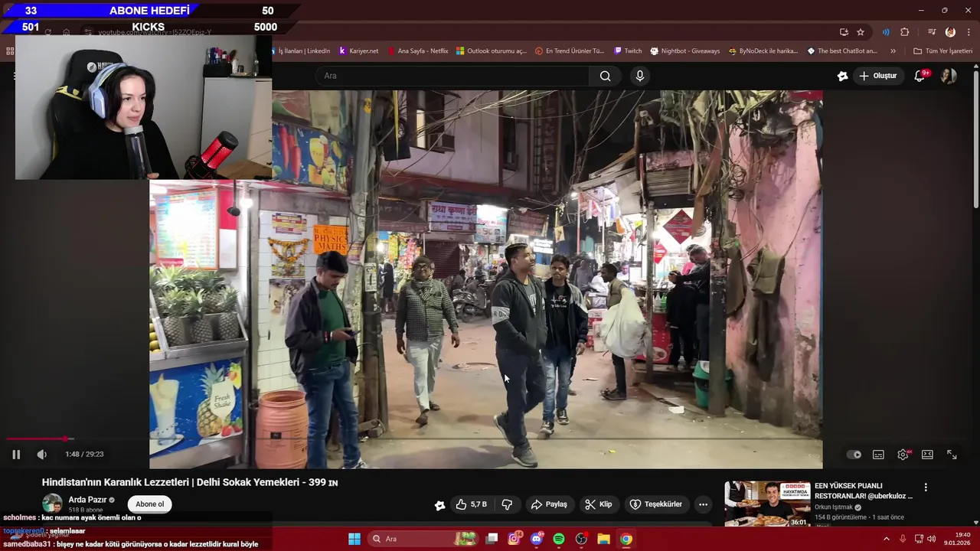Open the Arda Pazır channel name
Image resolution: width=980 pixels, height=551 pixels.
click(x=87, y=500)
